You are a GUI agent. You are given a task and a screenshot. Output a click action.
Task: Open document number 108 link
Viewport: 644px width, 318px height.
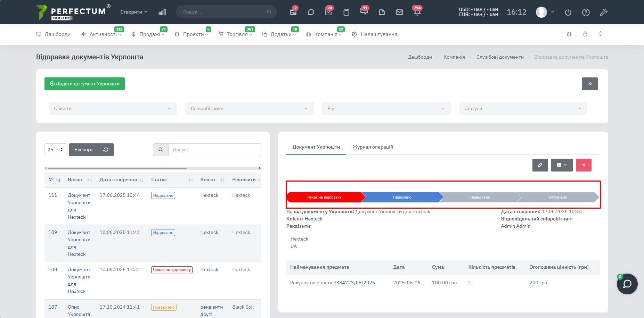[52, 269]
